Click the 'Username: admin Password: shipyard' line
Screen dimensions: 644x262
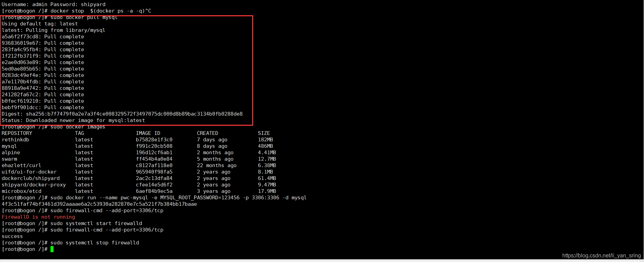click(x=54, y=4)
